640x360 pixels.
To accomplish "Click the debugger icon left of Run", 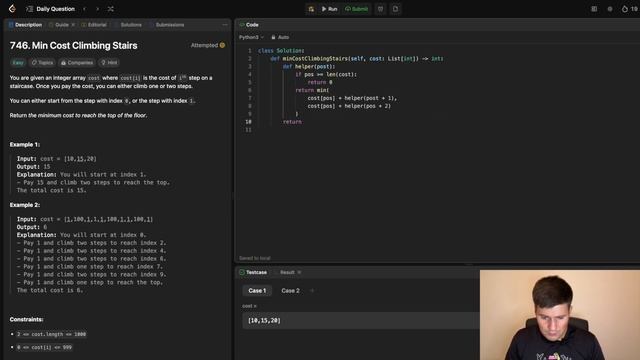I will [x=311, y=9].
